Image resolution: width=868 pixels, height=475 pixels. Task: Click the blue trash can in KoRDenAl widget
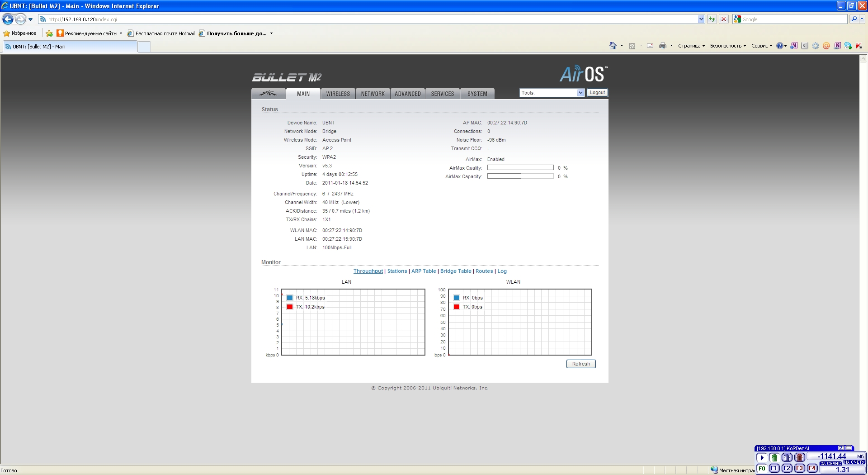pos(787,457)
